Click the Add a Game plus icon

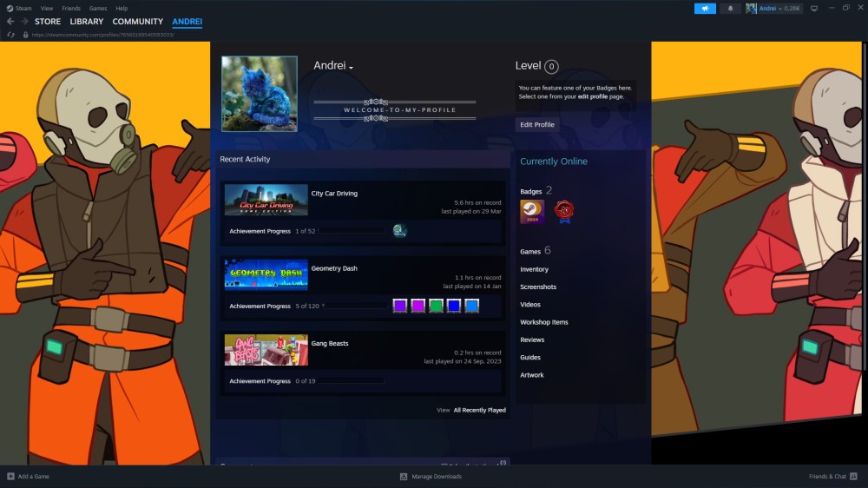pyautogui.click(x=10, y=477)
